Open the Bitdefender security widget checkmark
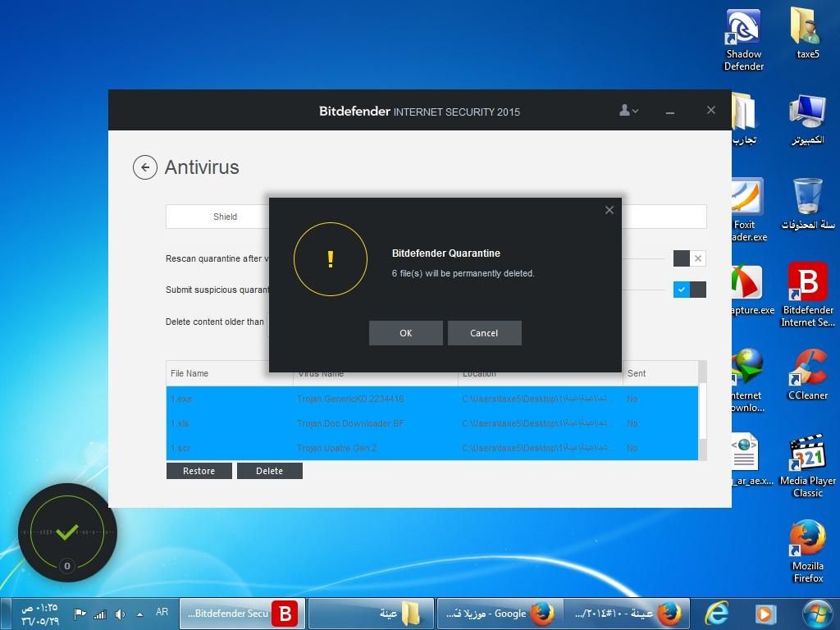Image resolution: width=840 pixels, height=630 pixels. click(67, 532)
